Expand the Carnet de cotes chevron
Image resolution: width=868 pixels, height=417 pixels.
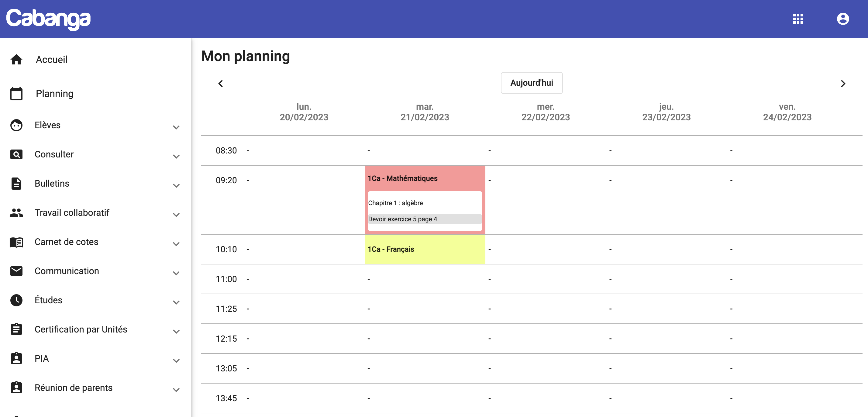176,244
